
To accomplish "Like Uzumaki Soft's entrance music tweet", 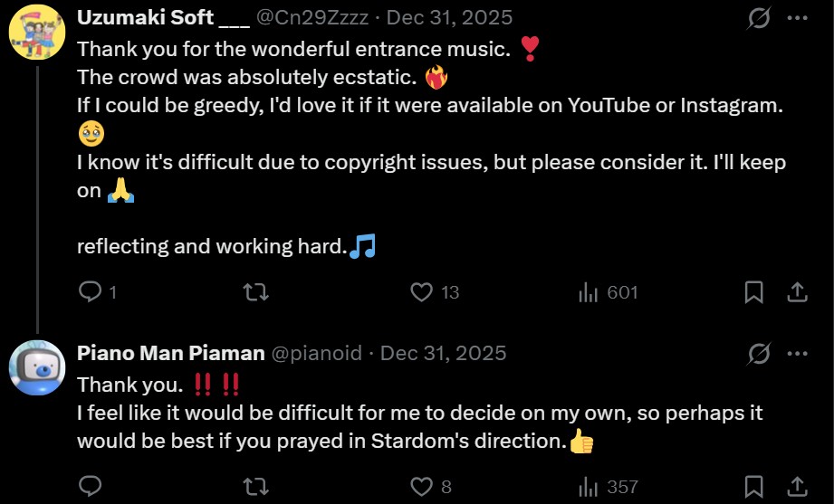I will [x=421, y=292].
